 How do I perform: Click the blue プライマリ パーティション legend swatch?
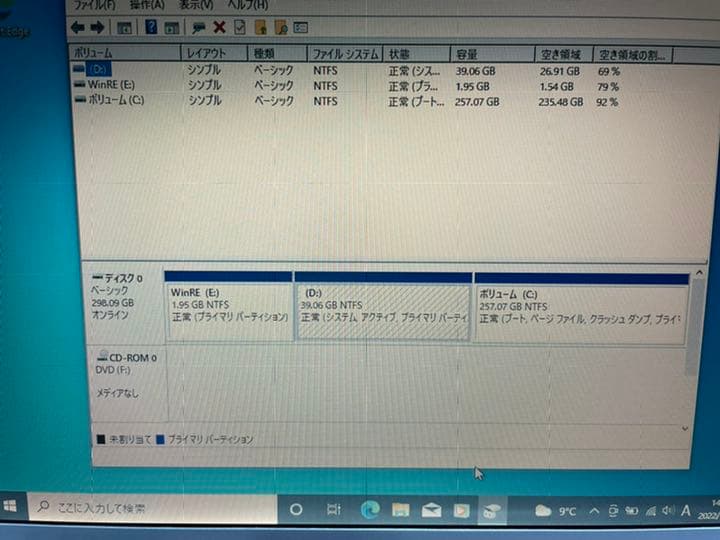tap(160, 439)
